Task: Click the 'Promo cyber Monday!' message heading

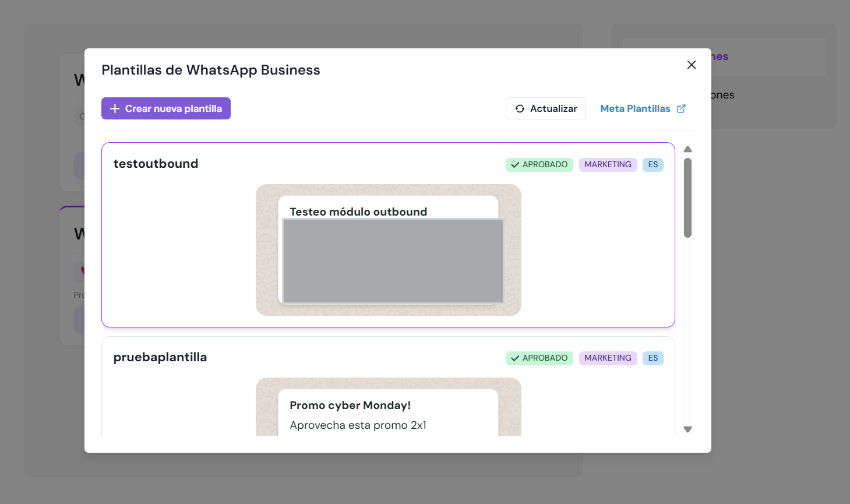Action: pos(350,406)
